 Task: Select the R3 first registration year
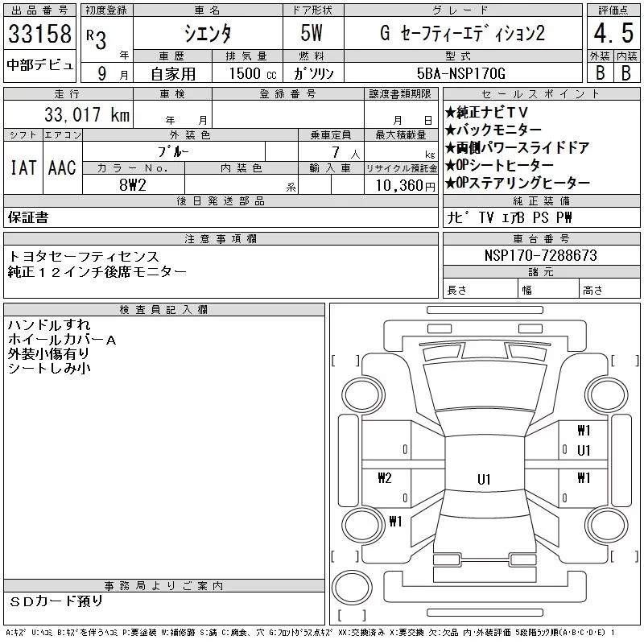pos(97,39)
